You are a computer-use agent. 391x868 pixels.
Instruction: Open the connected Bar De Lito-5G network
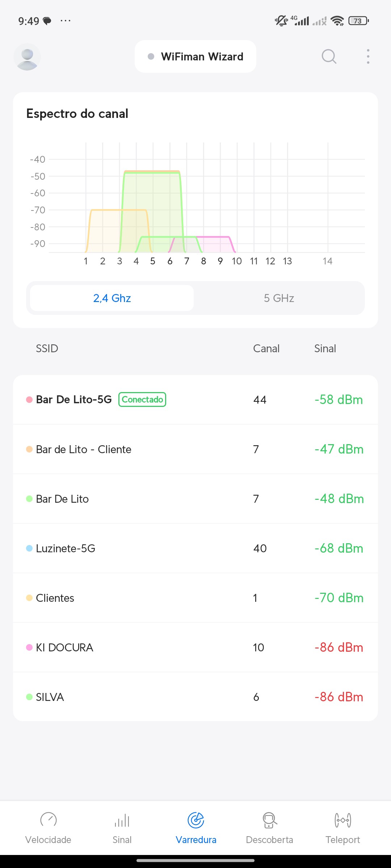click(x=195, y=400)
